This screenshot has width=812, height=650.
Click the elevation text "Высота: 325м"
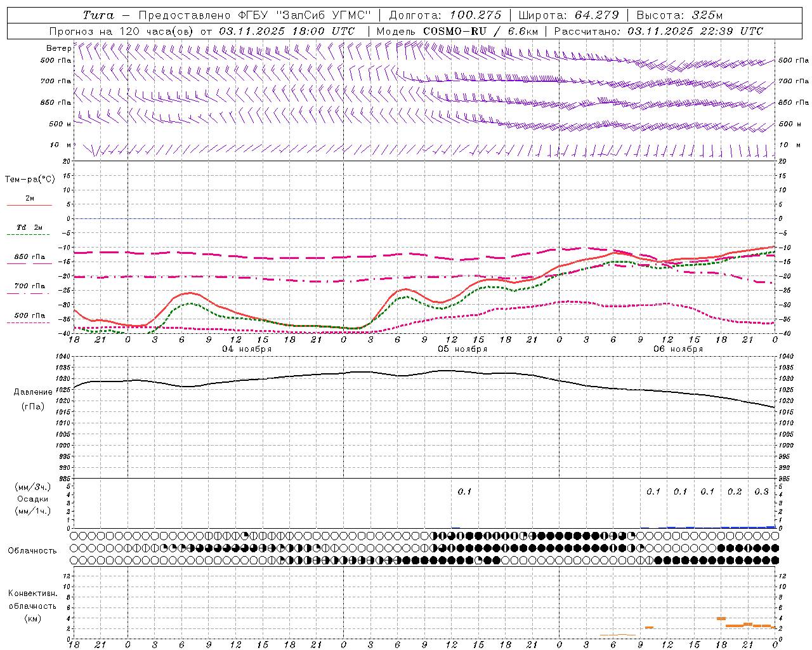pos(679,15)
